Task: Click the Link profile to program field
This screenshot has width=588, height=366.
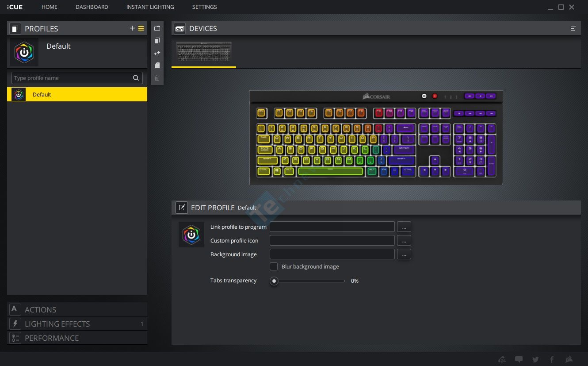Action: click(332, 227)
